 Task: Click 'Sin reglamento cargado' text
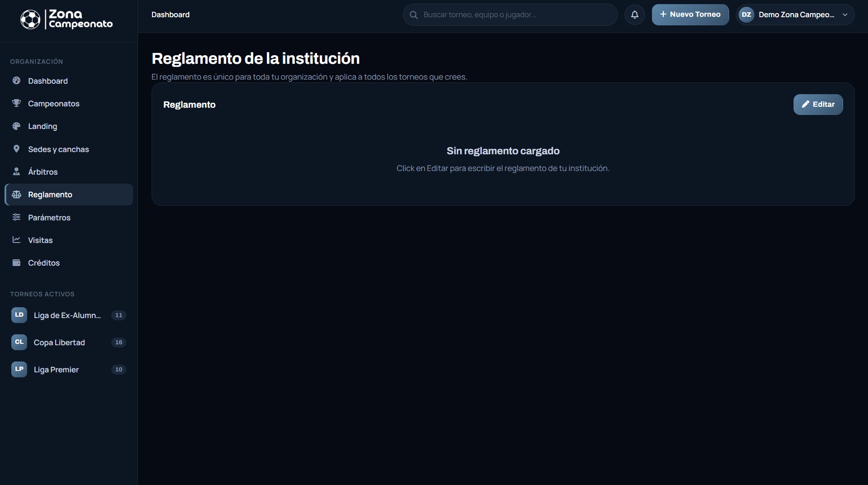(503, 151)
